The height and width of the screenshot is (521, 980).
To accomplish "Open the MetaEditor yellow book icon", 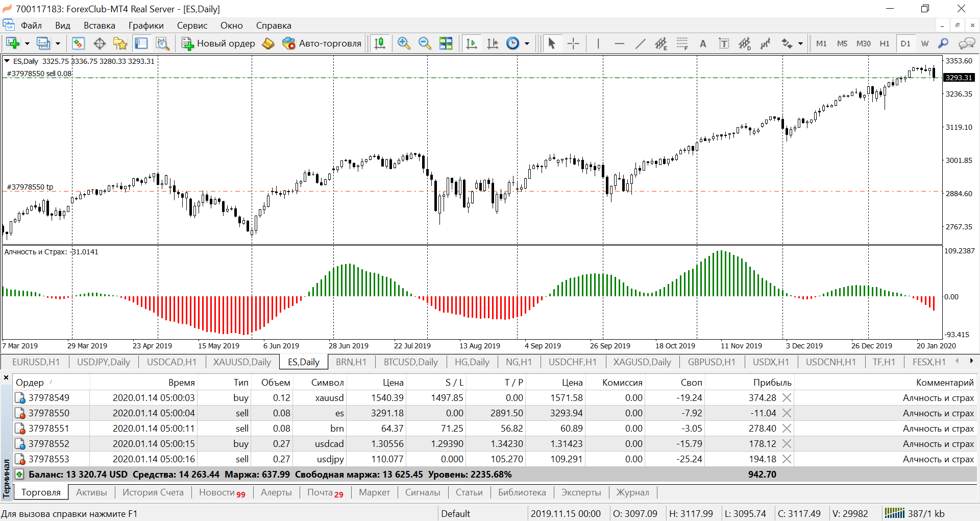I will [x=268, y=43].
